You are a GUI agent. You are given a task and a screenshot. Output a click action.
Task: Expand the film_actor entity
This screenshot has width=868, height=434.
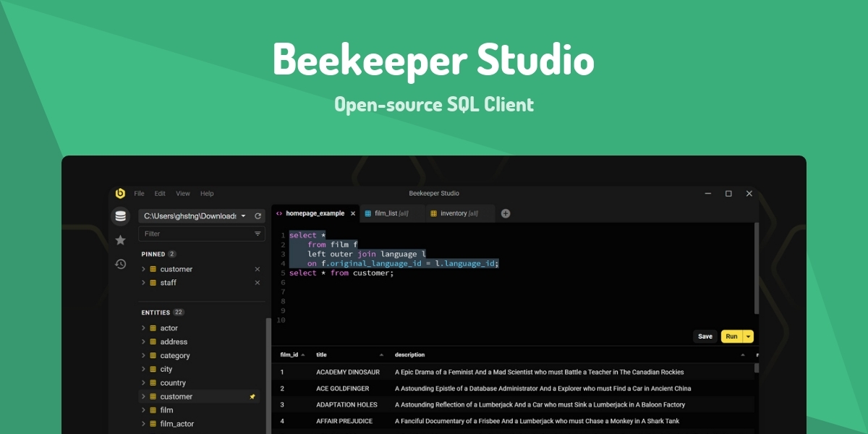click(143, 424)
